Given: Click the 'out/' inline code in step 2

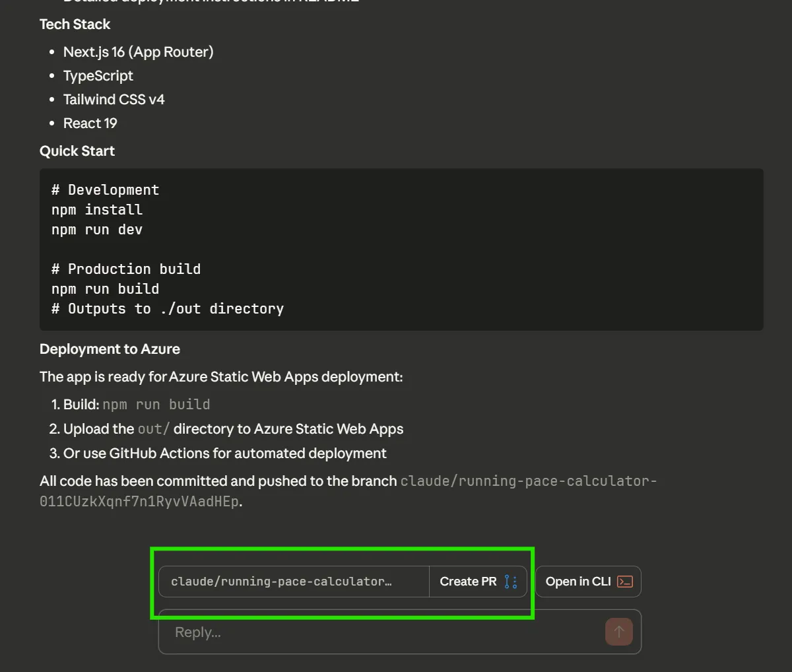Looking at the screenshot, I should pos(153,429).
